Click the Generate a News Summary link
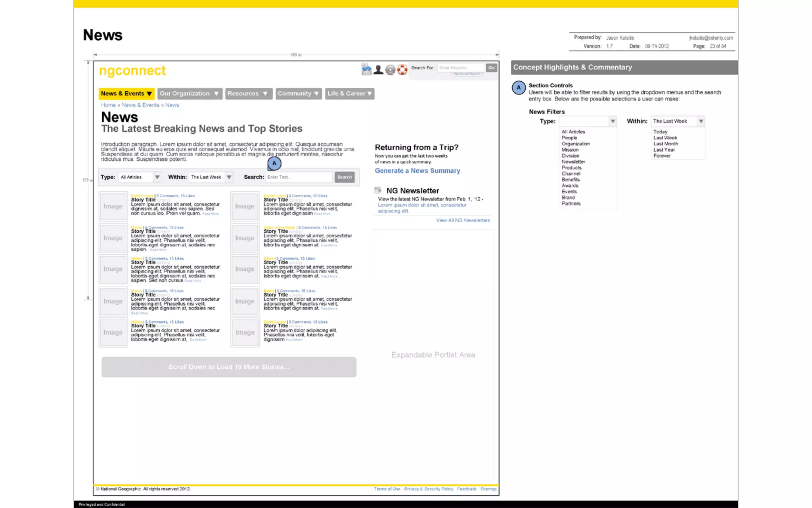Screen dimensions: 812x508 (417, 171)
